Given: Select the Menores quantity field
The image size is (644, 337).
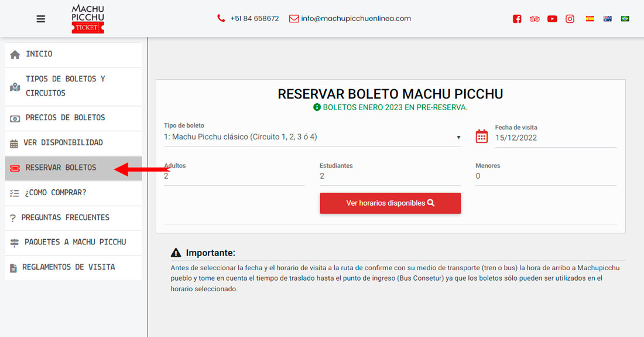Looking at the screenshot, I should pos(546,176).
